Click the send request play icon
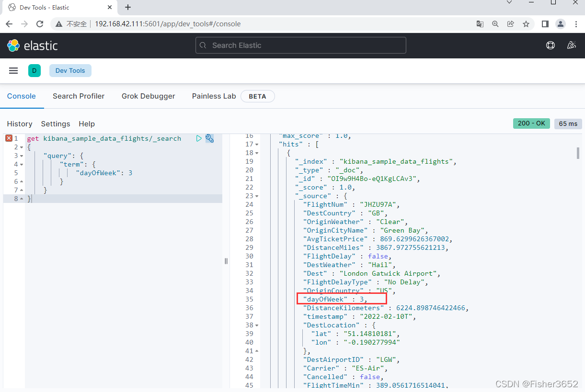 coord(199,138)
